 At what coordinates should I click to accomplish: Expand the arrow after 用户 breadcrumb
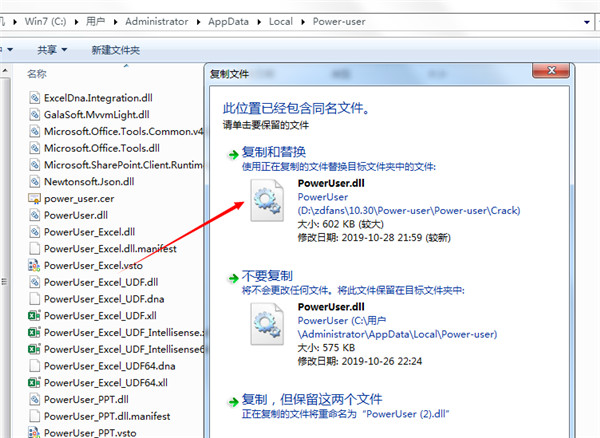pyautogui.click(x=116, y=22)
